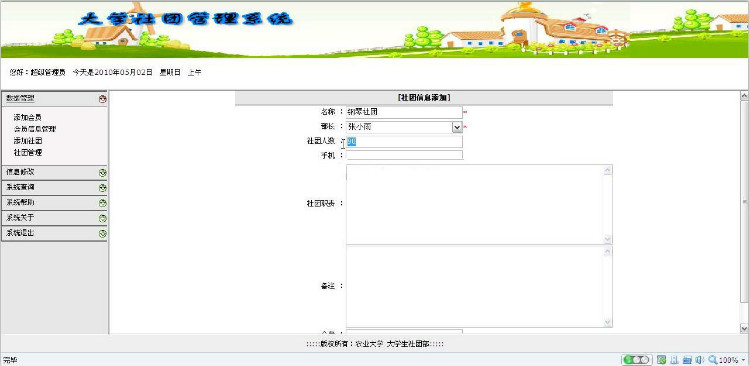
Task: Open the 会员信息管理 sidebar link
Action: click(x=34, y=129)
